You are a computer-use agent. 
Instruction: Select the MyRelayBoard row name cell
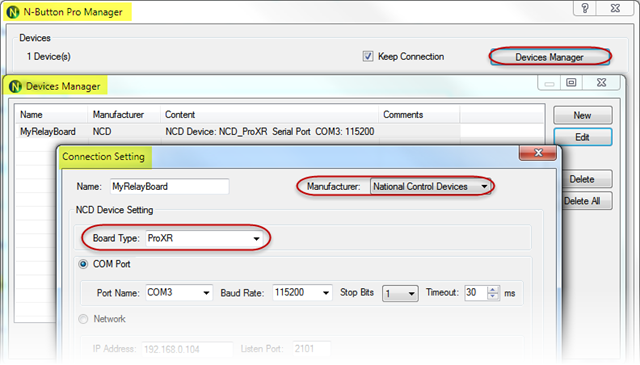[48, 131]
